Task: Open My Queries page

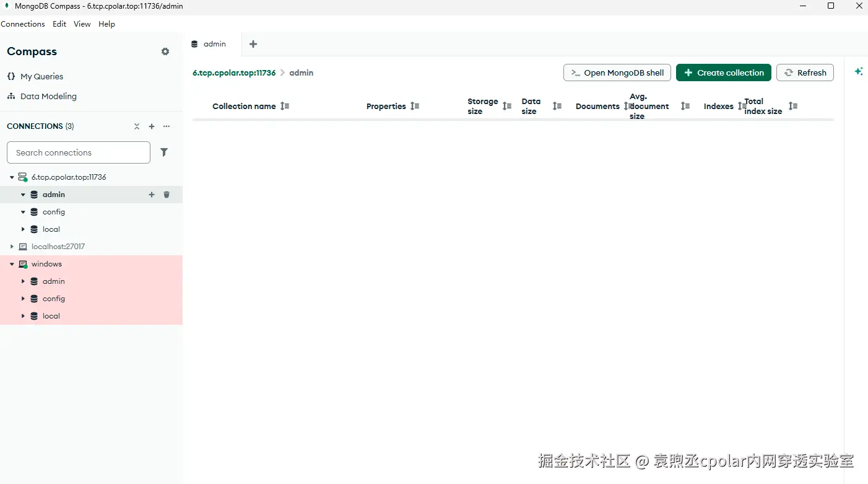Action: (x=41, y=76)
